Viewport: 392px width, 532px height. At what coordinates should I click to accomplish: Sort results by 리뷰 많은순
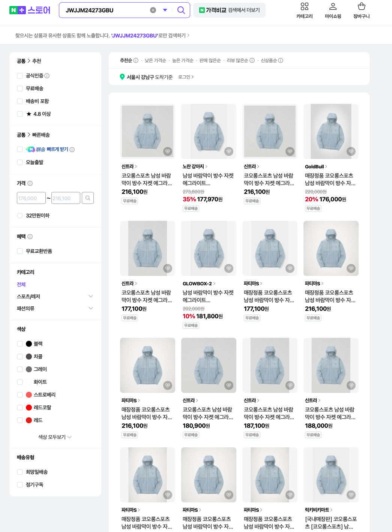point(237,60)
